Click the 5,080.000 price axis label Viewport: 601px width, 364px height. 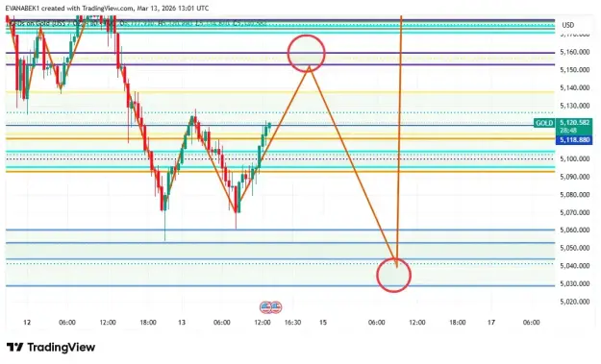pyautogui.click(x=574, y=194)
